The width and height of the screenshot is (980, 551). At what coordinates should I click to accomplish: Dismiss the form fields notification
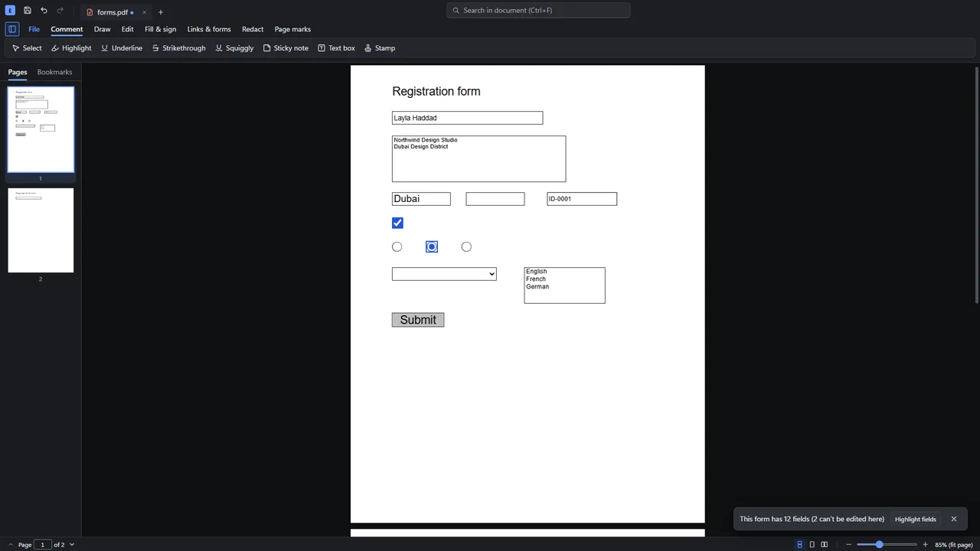pos(954,519)
